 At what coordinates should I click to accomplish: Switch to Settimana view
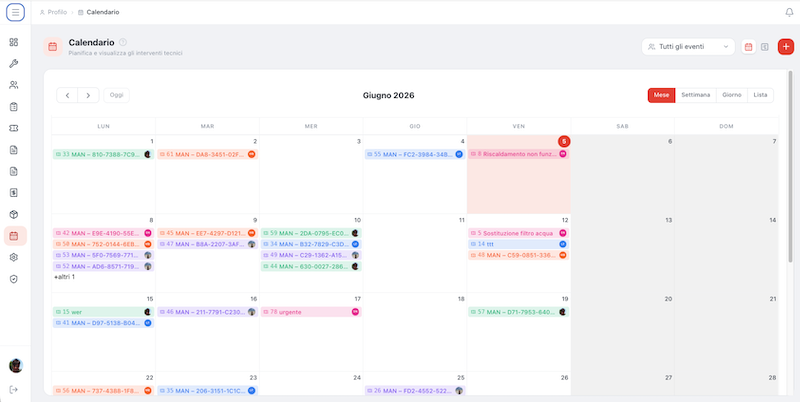695,95
